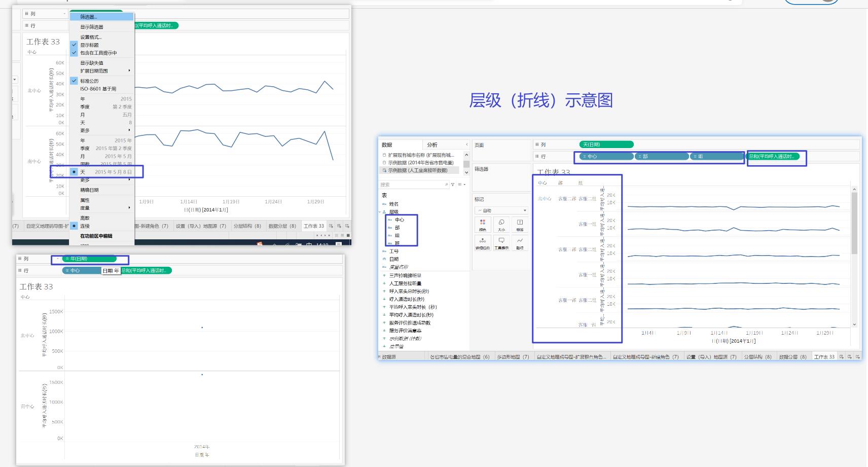Click the calendar icon beside 日期 field
The image size is (868, 467).
coord(384,259)
